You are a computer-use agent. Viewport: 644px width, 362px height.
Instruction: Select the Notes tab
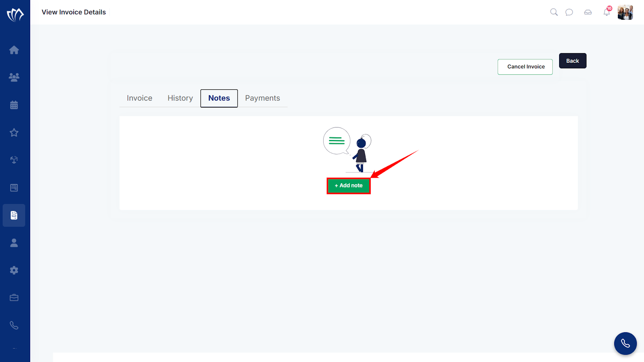click(219, 98)
